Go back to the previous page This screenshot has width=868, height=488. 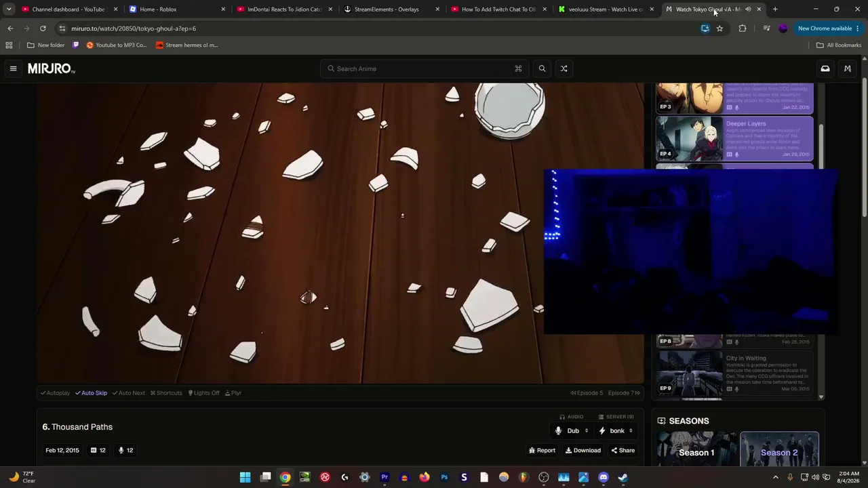pyautogui.click(x=10, y=28)
